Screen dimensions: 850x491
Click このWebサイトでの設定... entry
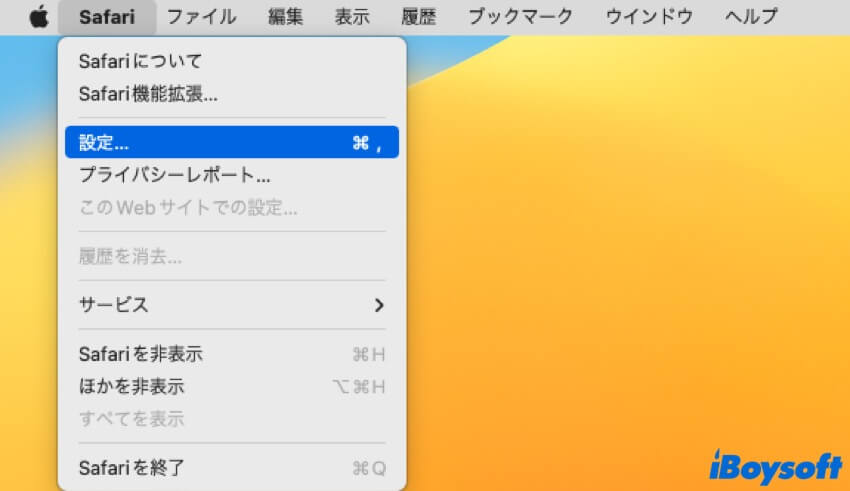click(x=232, y=208)
